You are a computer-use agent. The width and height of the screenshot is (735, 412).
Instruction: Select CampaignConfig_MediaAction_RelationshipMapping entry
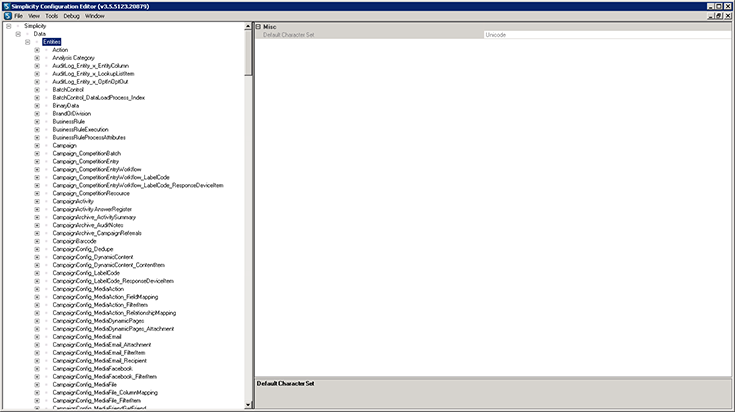114,313
